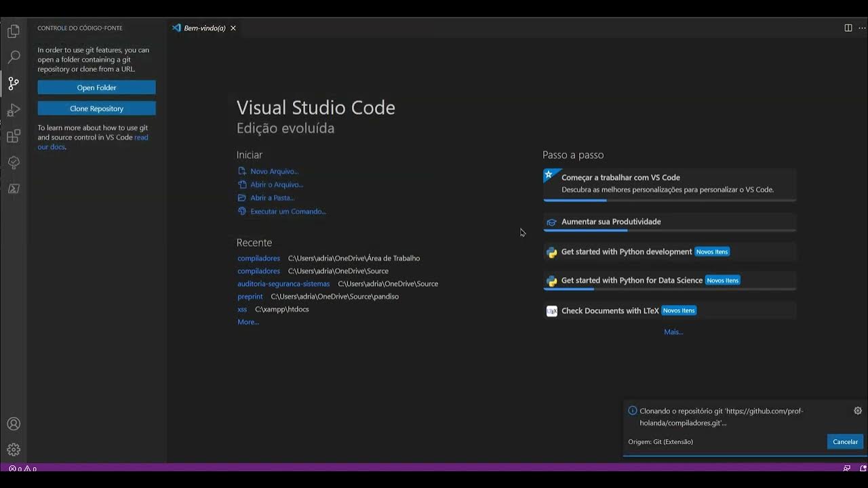The width and height of the screenshot is (868, 488).
Task: Toggle the split editor layout icon
Action: coord(848,28)
